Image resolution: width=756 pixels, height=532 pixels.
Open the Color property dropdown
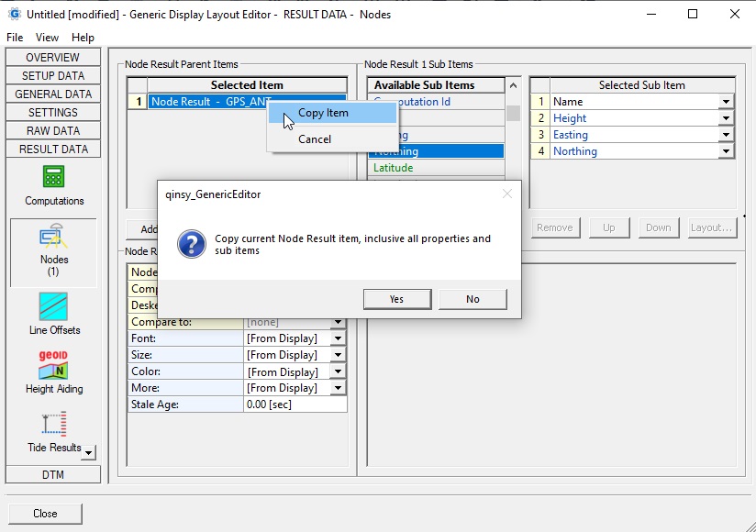pyautogui.click(x=338, y=371)
